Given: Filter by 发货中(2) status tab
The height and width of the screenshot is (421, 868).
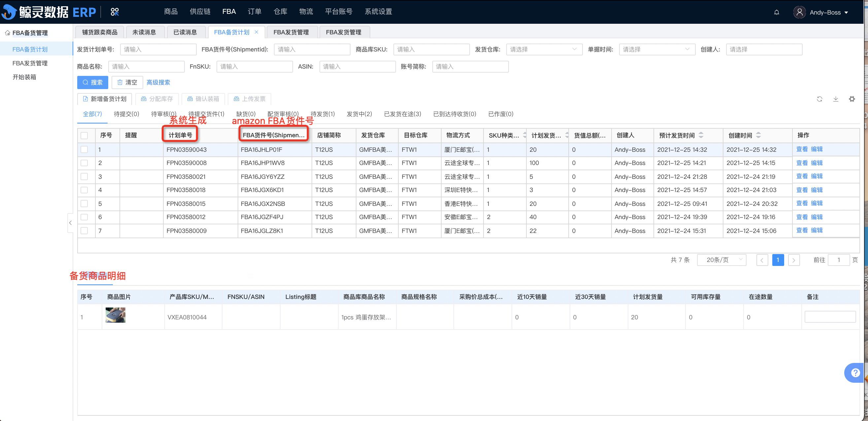Looking at the screenshot, I should pos(359,114).
